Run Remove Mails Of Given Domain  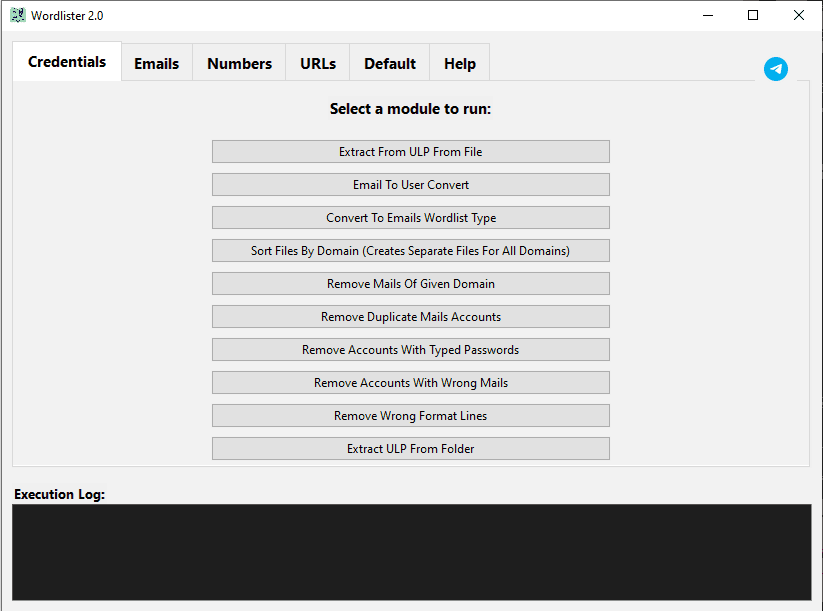click(410, 283)
